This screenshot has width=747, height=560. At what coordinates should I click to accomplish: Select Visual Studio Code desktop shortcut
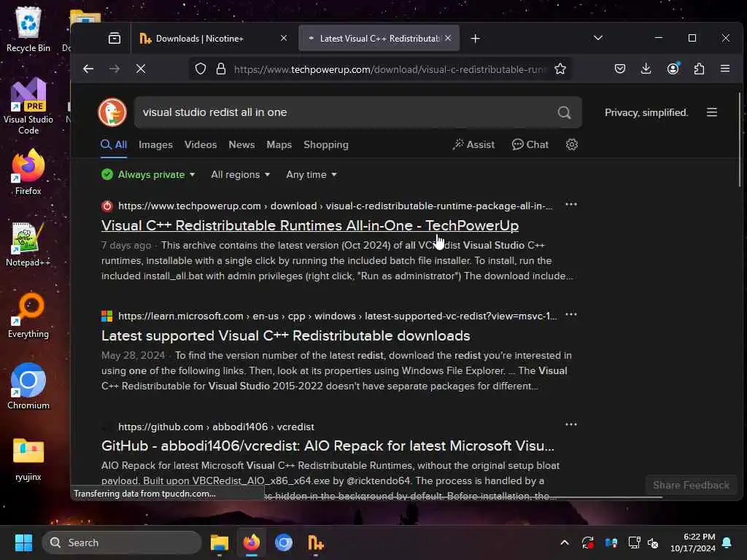point(28,106)
